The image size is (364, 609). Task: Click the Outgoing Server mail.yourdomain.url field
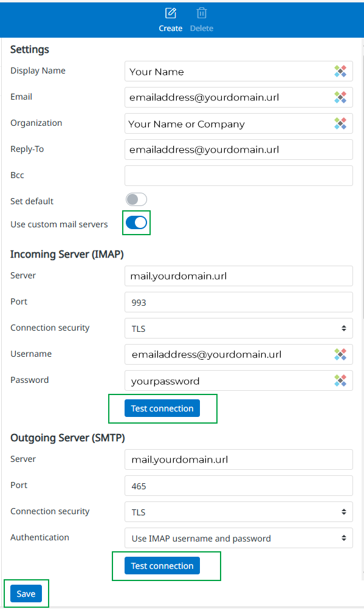click(239, 459)
